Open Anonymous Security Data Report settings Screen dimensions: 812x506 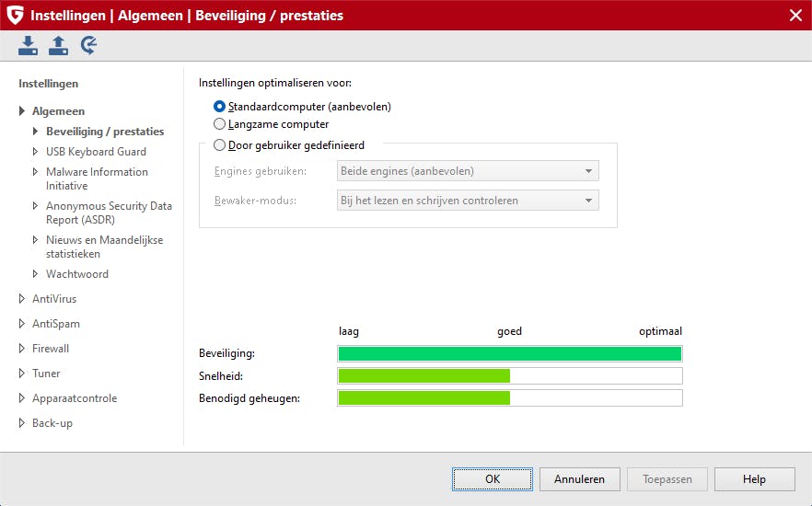(x=109, y=213)
